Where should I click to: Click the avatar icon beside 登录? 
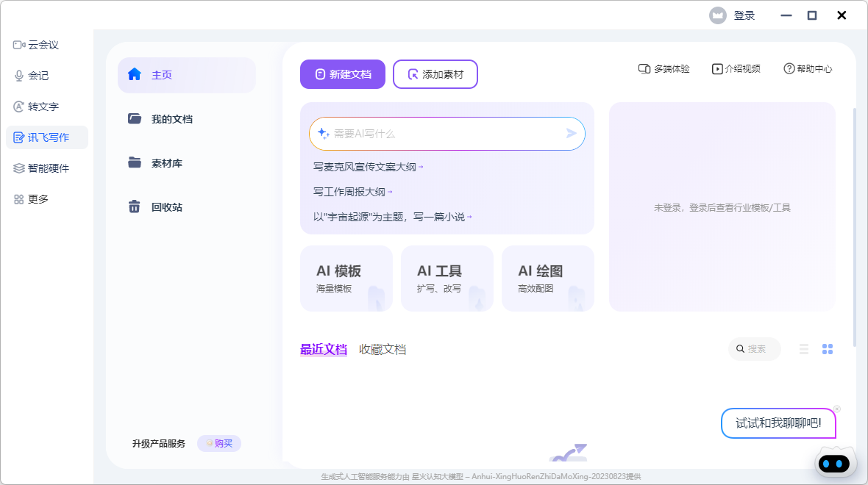(x=718, y=15)
